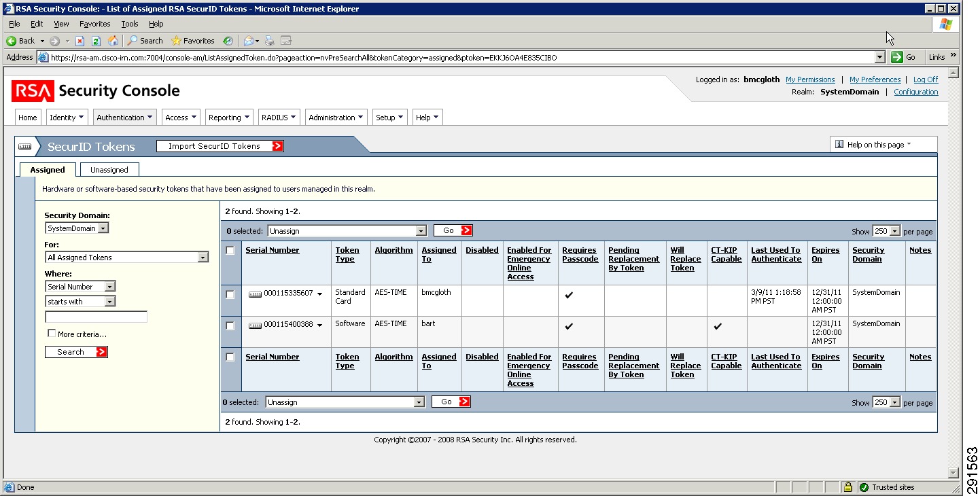Open the Identity navigation menu

coord(67,118)
